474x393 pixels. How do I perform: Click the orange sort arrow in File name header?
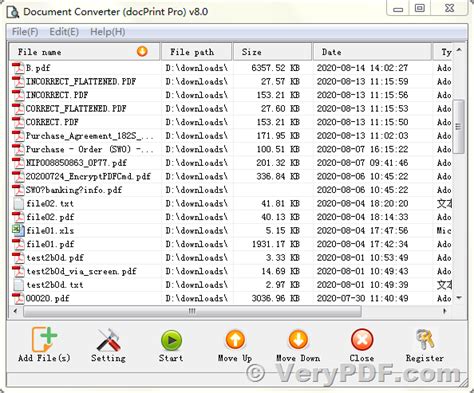point(142,51)
